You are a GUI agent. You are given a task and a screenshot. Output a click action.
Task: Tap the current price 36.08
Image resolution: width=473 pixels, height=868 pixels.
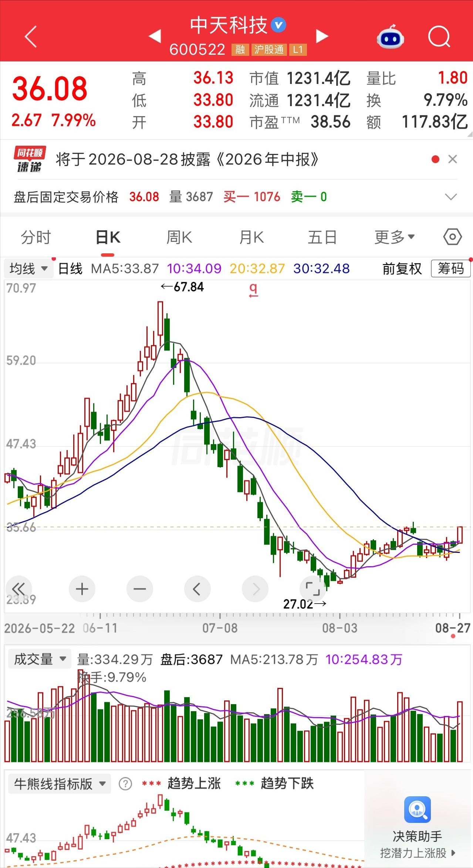[50, 89]
